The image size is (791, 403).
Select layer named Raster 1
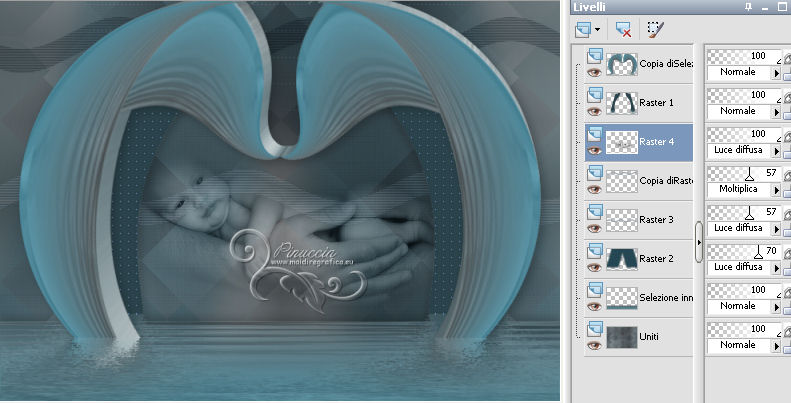point(656,102)
